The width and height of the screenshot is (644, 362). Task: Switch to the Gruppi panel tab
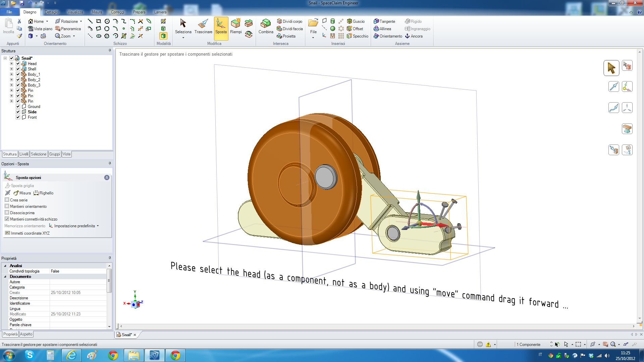click(54, 154)
